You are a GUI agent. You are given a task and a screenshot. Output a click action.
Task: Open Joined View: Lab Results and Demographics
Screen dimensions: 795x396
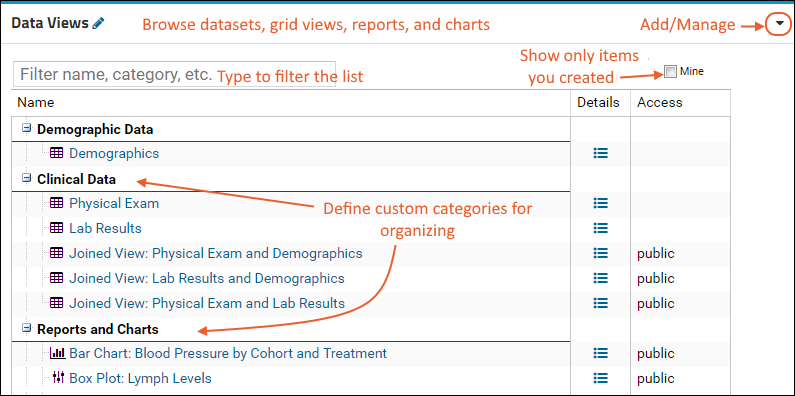coord(207,278)
